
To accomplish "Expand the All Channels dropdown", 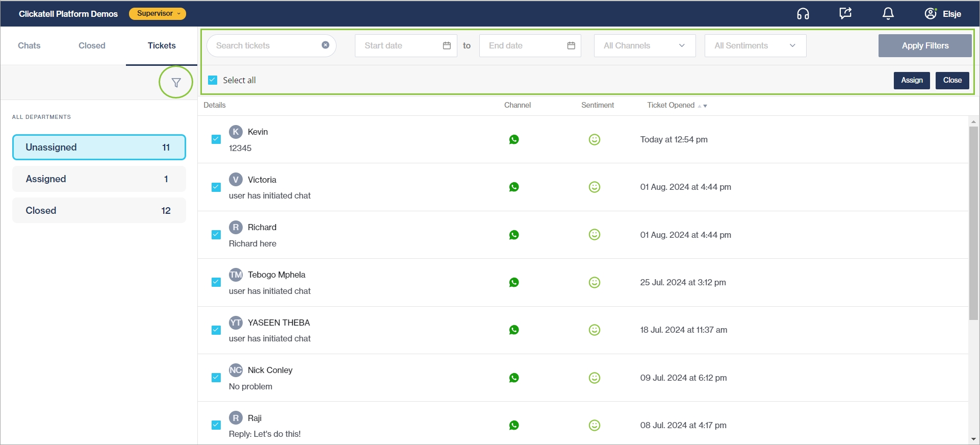I will coord(644,45).
